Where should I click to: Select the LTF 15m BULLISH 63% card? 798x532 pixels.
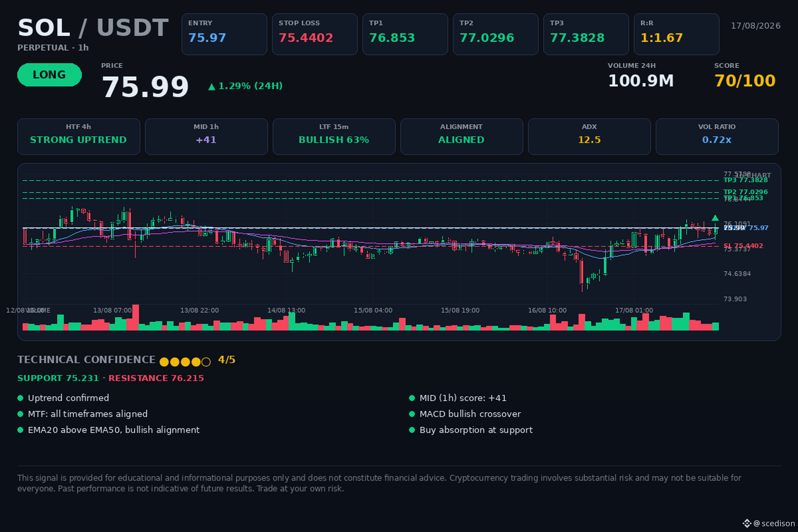(x=334, y=137)
